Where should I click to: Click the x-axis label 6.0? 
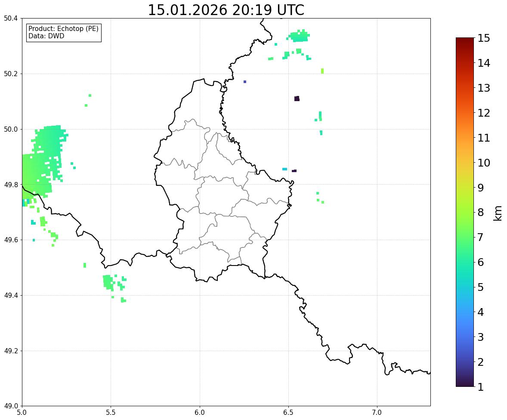coord(200,413)
